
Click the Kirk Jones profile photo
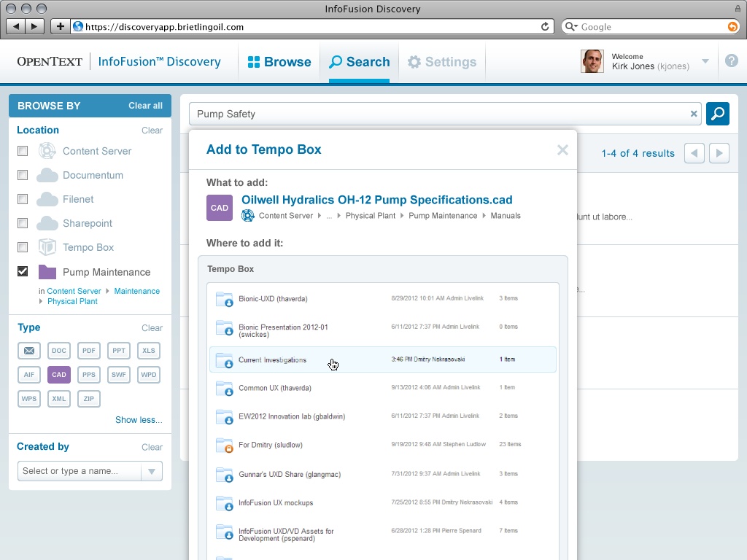point(592,61)
